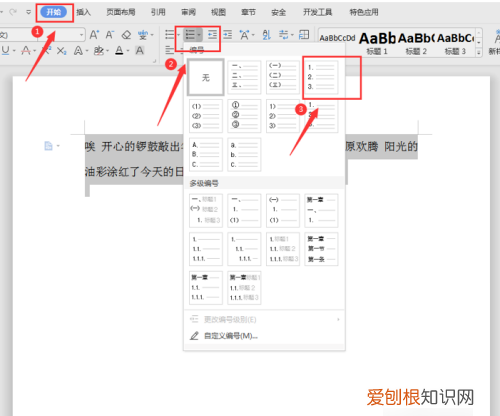Toggle underline formatting
Image resolution: width=500 pixels, height=416 pixels.
coord(6,50)
